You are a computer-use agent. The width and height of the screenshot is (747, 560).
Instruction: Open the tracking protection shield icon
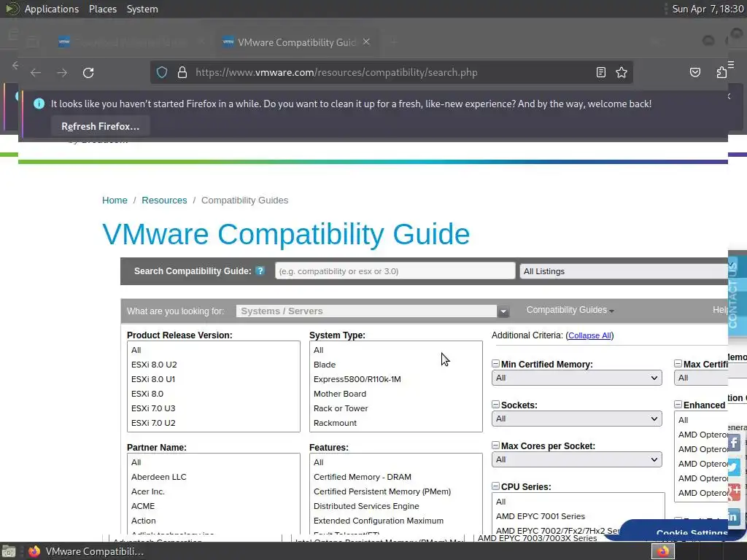[162, 72]
